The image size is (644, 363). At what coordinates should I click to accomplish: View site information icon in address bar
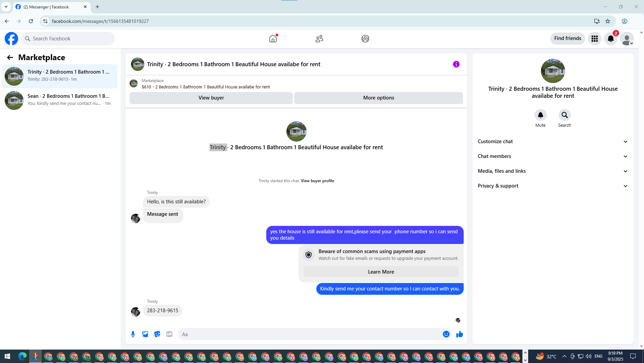(x=45, y=21)
